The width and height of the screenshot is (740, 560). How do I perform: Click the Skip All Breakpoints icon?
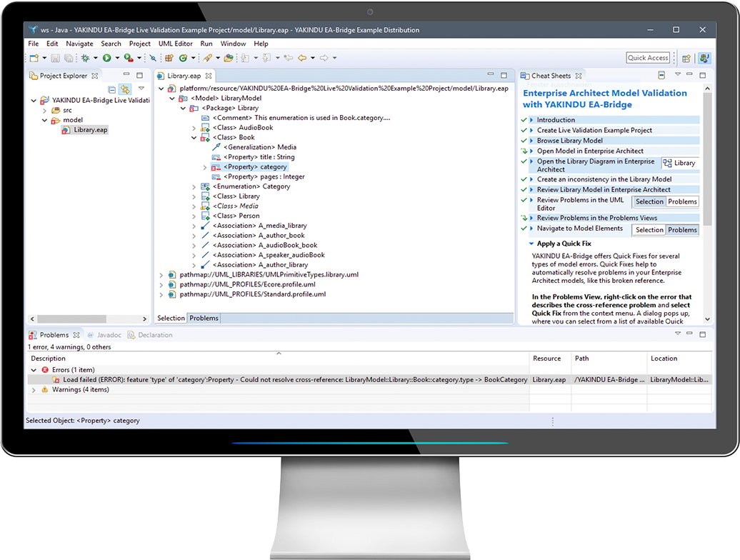click(153, 58)
